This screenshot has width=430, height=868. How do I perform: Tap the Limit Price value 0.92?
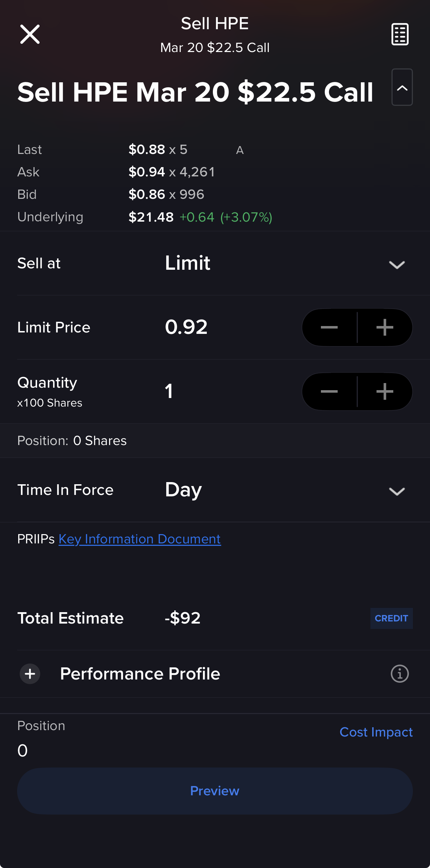(186, 327)
